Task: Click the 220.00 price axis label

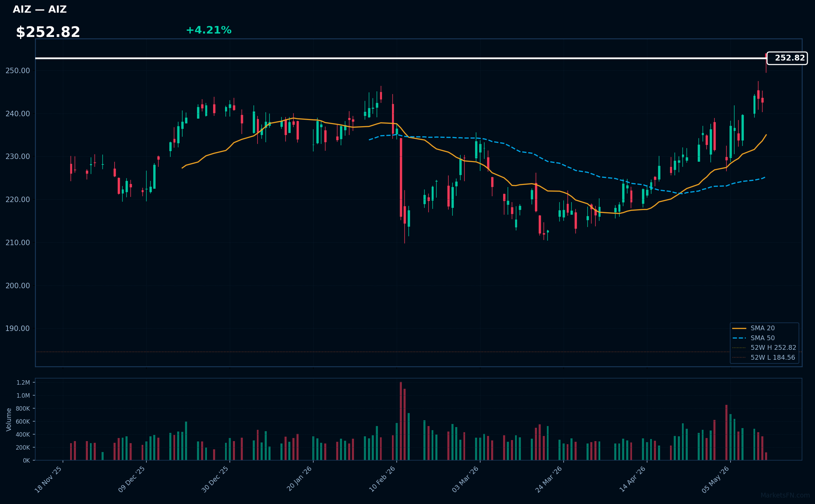Action: click(18, 200)
